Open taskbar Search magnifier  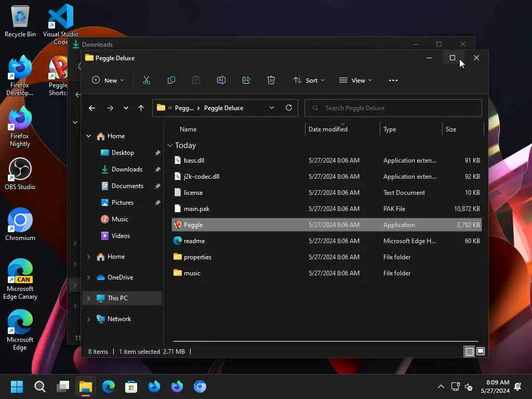[39, 387]
